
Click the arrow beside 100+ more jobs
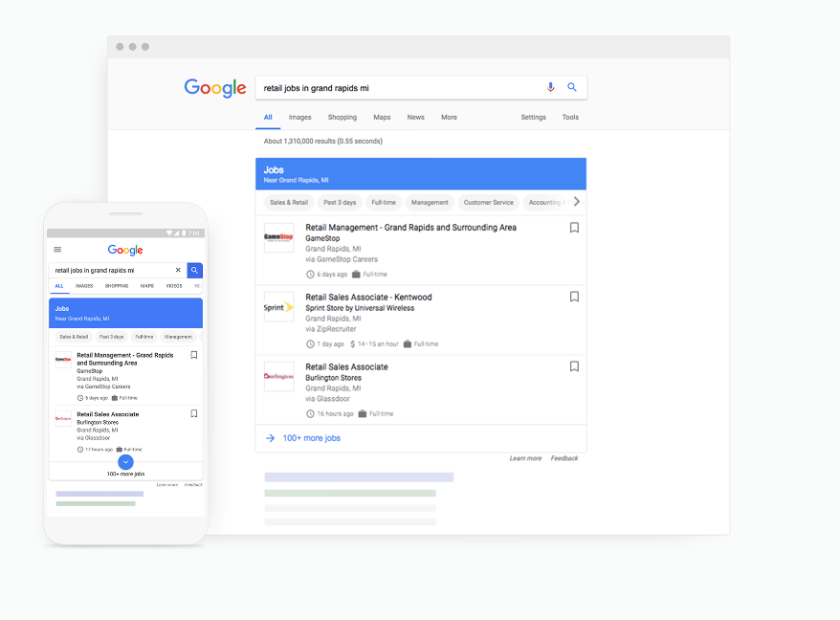point(271,438)
